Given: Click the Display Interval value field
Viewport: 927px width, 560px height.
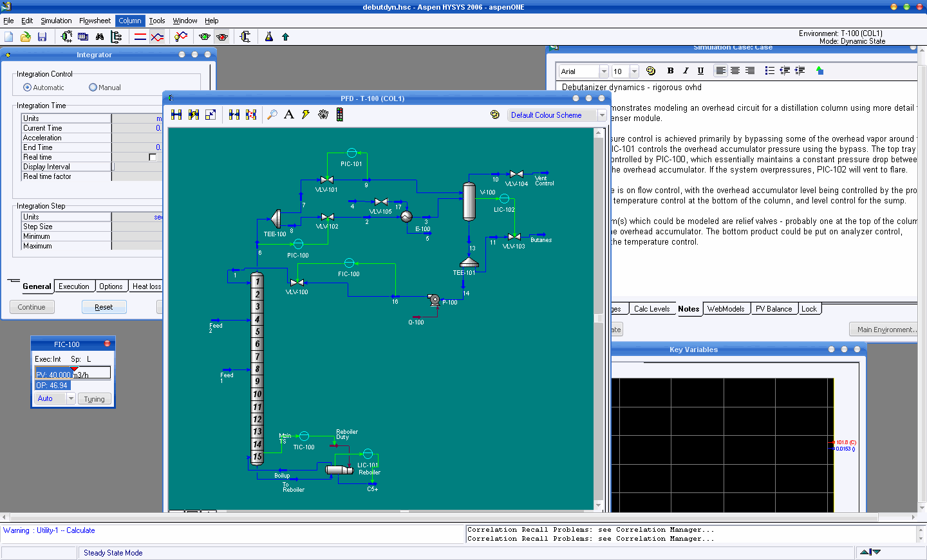Looking at the screenshot, I should [x=137, y=167].
